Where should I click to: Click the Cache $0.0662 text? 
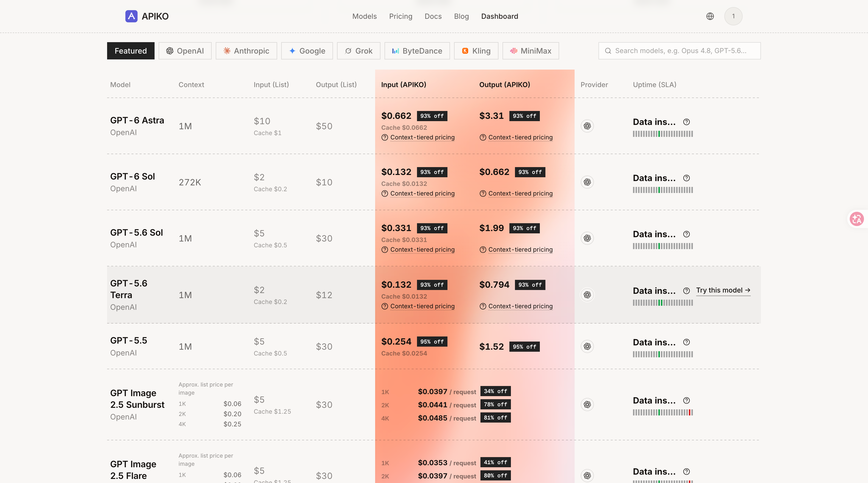(404, 128)
